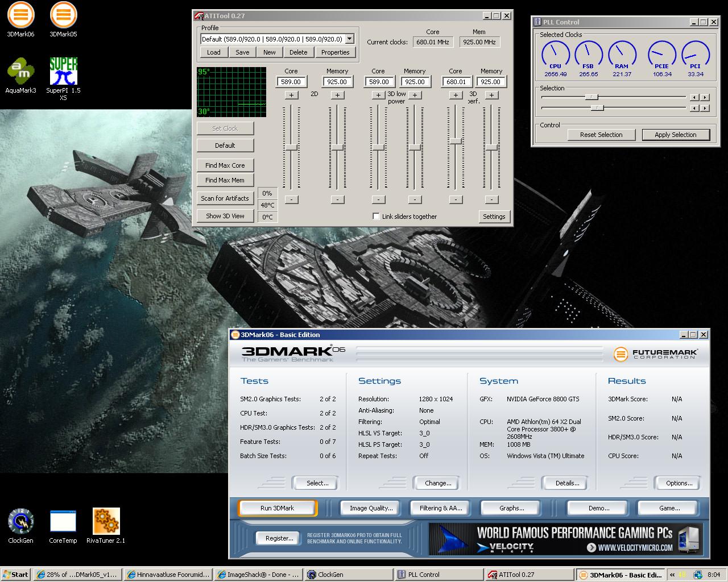
Task: Click New profile button
Action: coord(270,52)
